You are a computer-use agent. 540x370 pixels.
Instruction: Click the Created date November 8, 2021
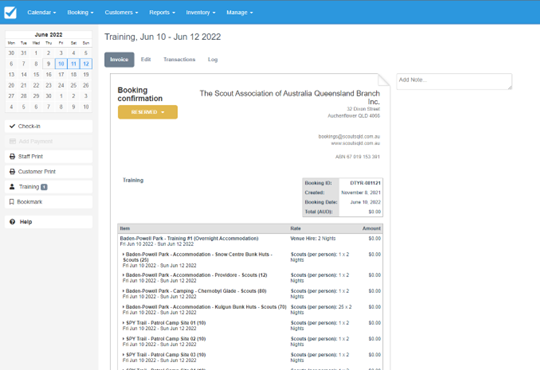pos(361,193)
